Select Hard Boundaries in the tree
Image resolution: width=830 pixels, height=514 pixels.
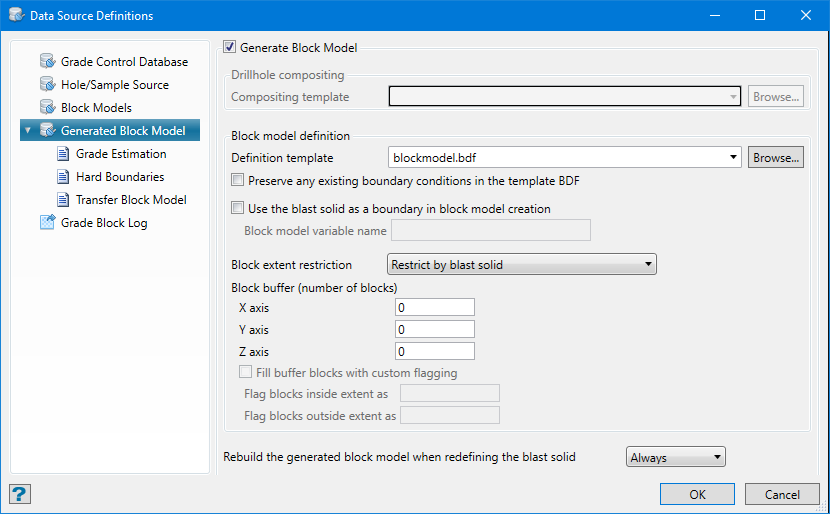pyautogui.click(x=120, y=177)
